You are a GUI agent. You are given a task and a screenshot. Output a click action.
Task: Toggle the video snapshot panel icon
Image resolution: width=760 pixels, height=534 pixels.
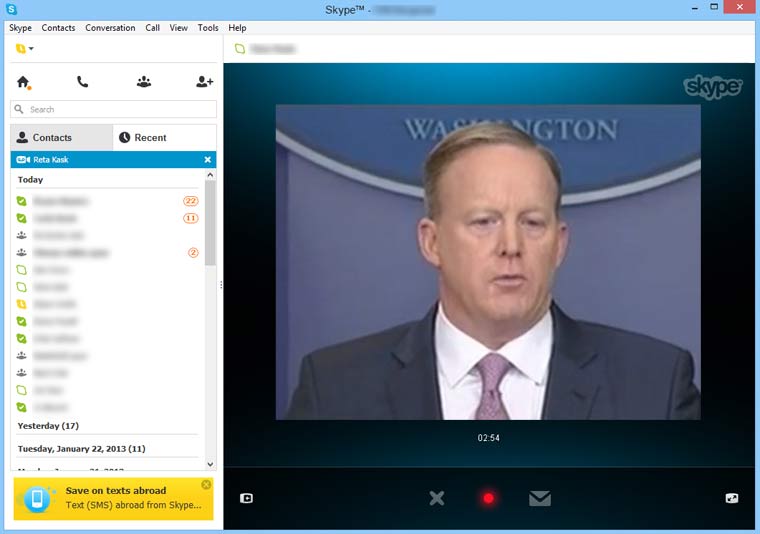coord(246,498)
